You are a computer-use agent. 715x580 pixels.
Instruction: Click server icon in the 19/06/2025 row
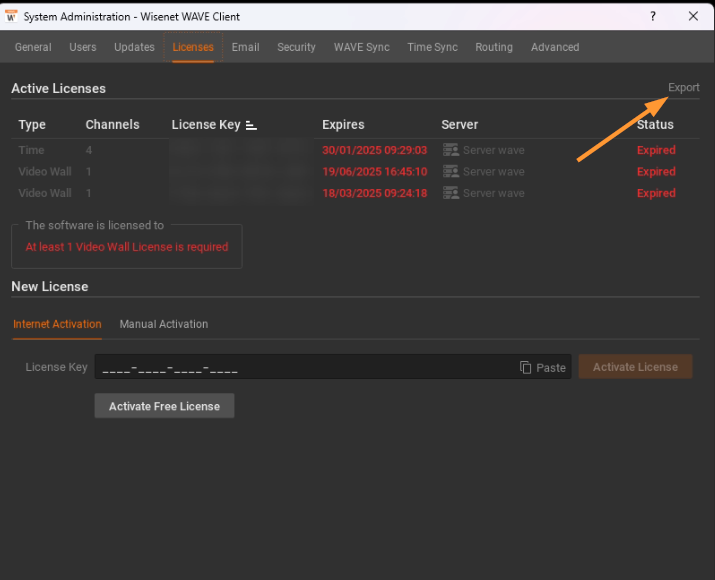(x=451, y=171)
